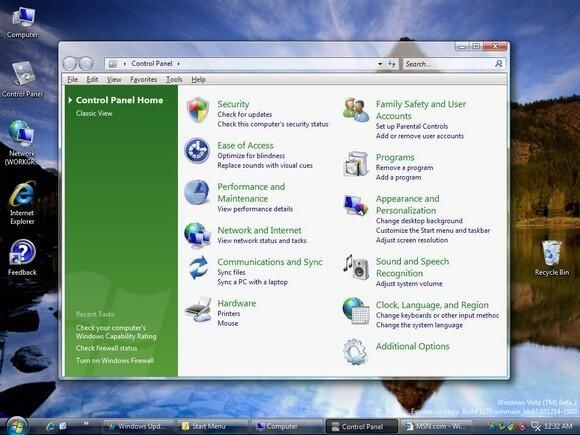Click Change desktop background link

[419, 221]
